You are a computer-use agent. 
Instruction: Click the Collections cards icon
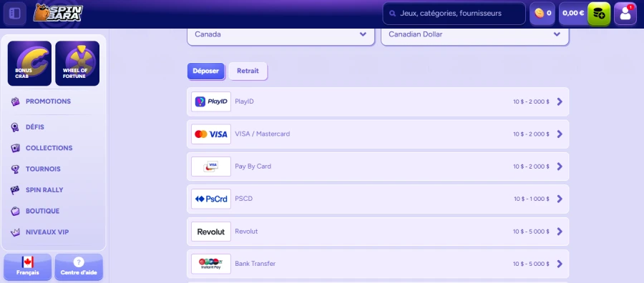[15, 148]
